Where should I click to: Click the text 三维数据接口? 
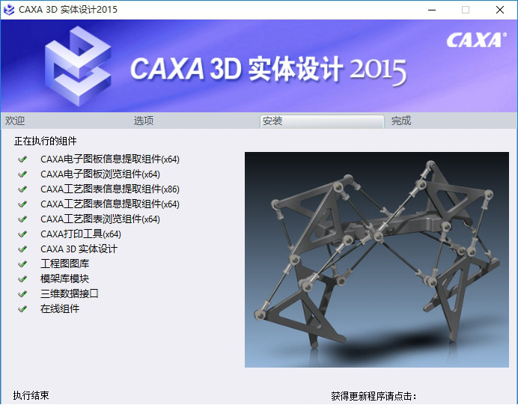click(x=70, y=294)
